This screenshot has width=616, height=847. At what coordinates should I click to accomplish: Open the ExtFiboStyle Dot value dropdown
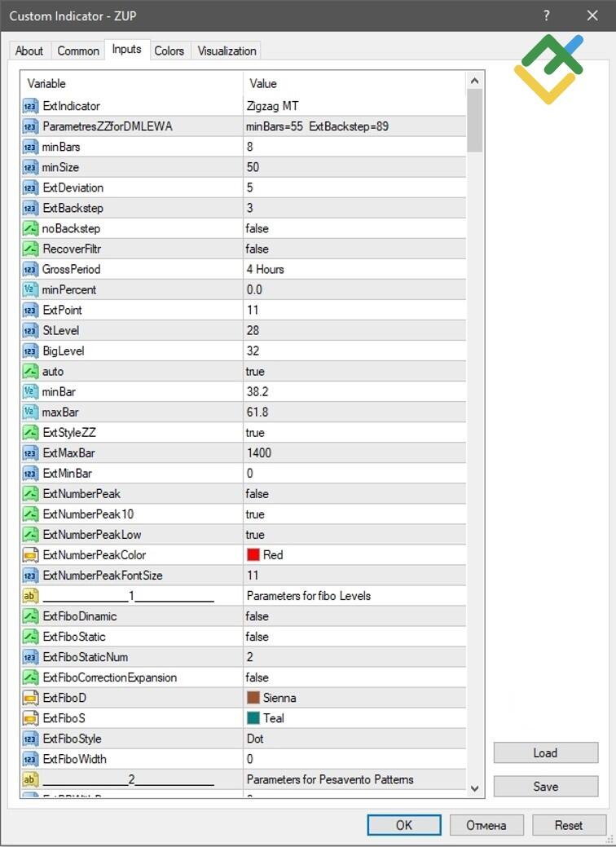click(255, 739)
